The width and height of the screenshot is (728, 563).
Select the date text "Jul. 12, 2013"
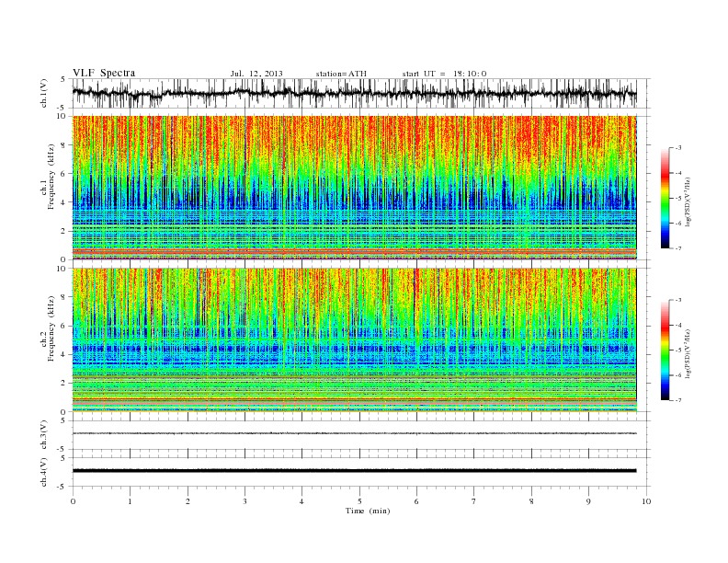pos(256,74)
